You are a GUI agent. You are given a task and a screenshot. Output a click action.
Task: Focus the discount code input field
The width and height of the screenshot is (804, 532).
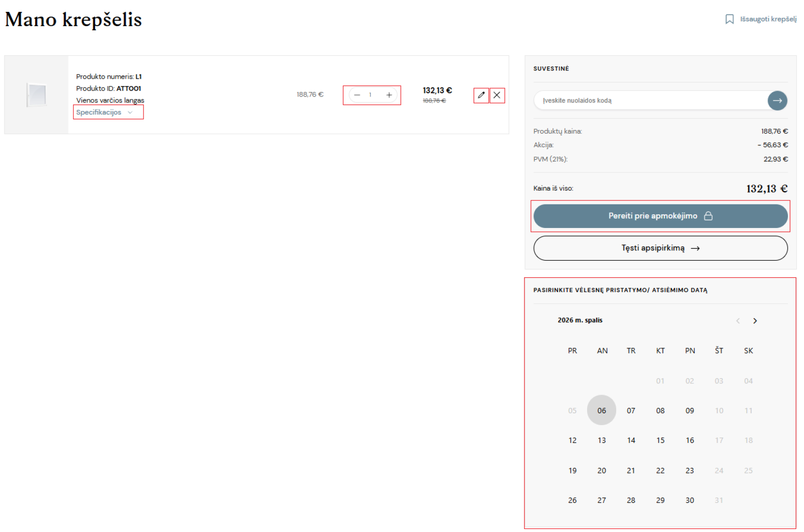(x=652, y=100)
